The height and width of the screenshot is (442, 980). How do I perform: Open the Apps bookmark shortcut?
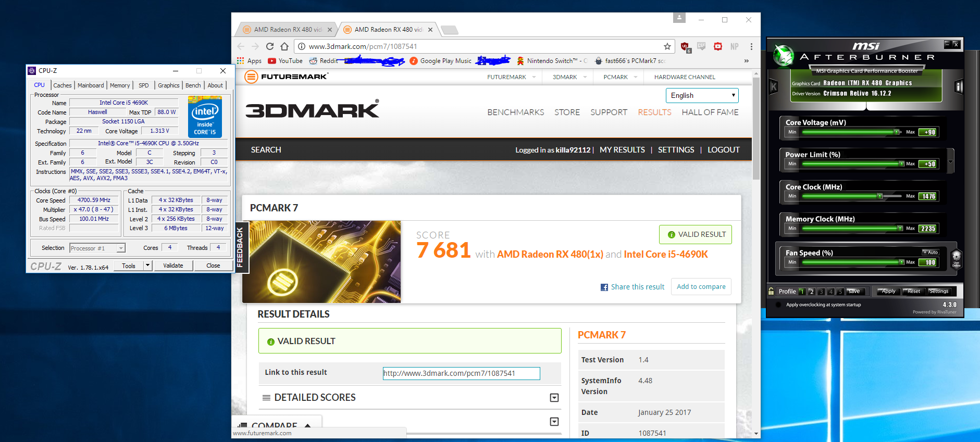(x=249, y=61)
